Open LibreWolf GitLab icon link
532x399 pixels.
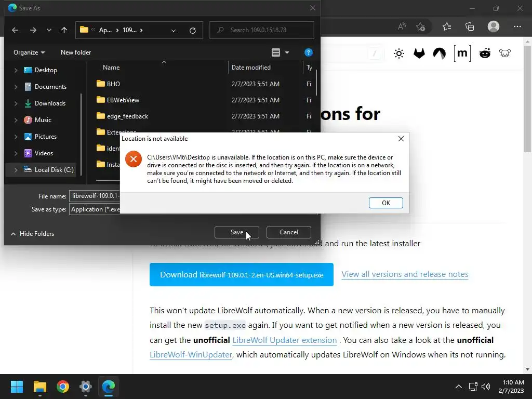(419, 54)
